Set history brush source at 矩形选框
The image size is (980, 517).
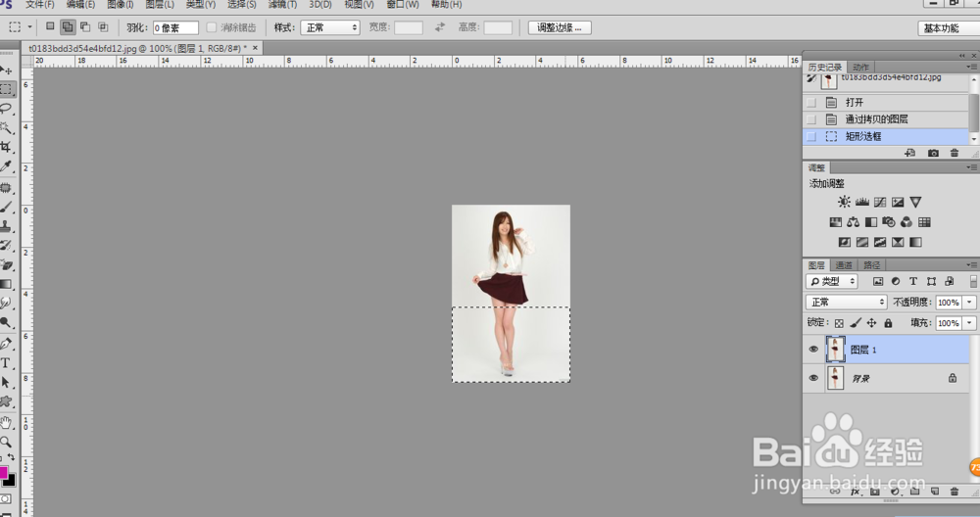point(811,136)
